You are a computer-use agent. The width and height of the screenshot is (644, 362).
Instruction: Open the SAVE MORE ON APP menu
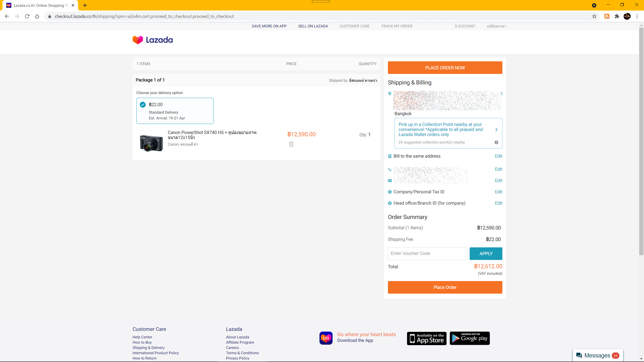(x=269, y=26)
